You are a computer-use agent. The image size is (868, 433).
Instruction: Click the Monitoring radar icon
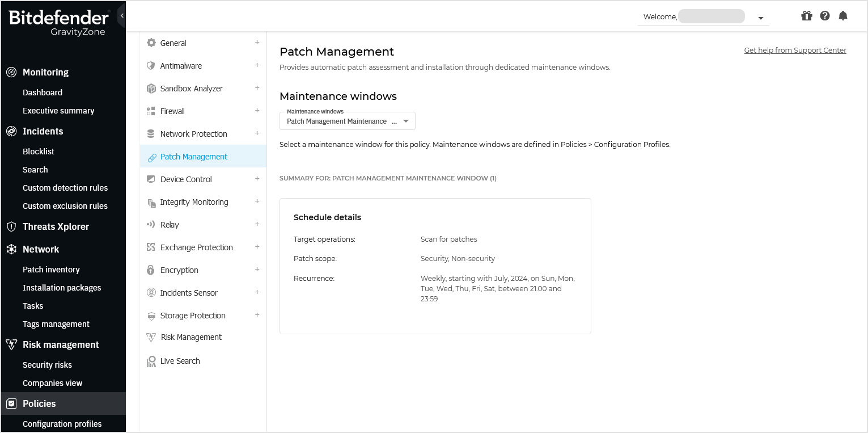(x=11, y=72)
